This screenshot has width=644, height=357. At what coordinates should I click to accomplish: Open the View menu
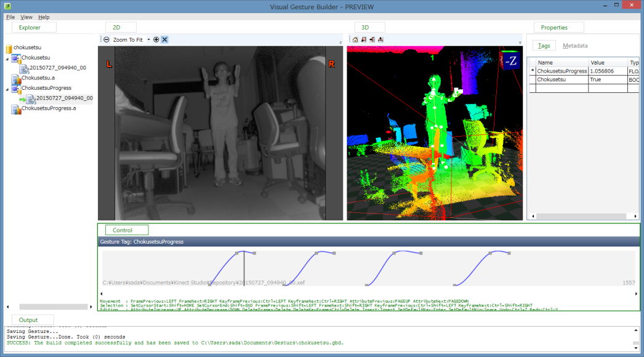point(26,17)
